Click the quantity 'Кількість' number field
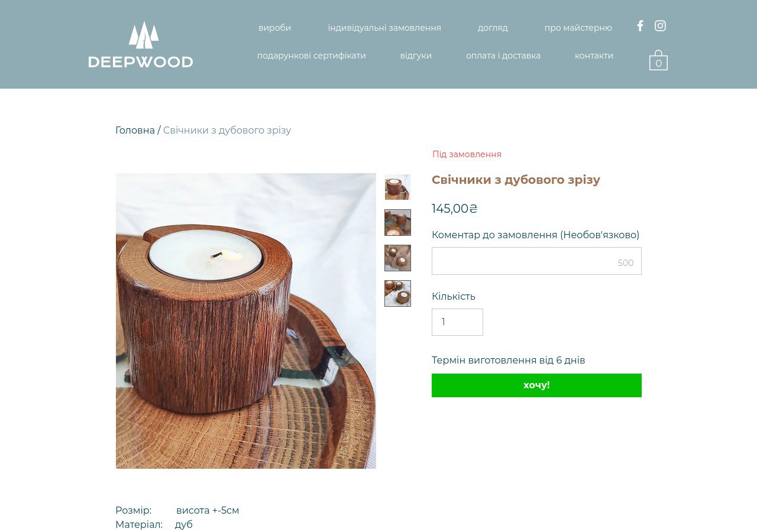Viewport: 757px width, 532px height. [x=457, y=322]
